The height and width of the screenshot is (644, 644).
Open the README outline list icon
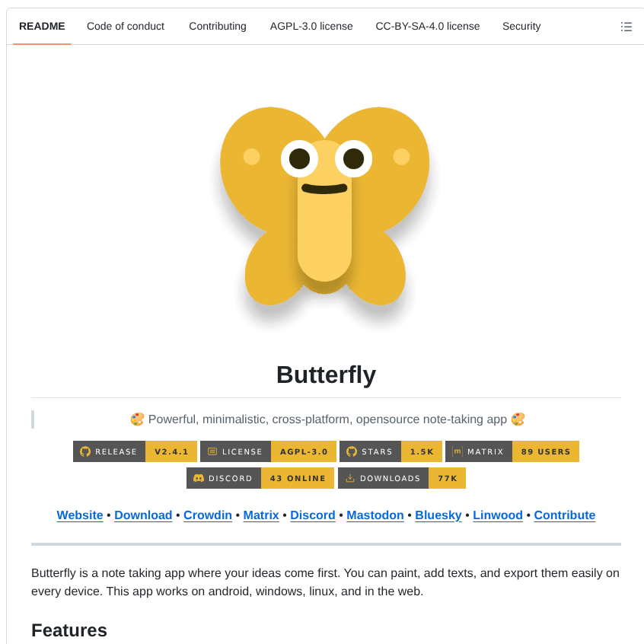coord(626,27)
